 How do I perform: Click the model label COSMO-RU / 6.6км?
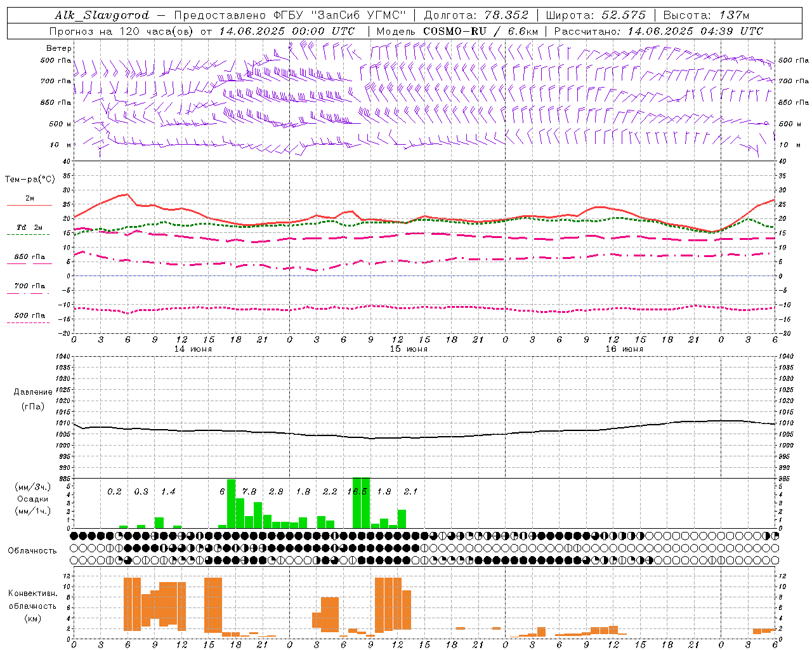point(481,31)
